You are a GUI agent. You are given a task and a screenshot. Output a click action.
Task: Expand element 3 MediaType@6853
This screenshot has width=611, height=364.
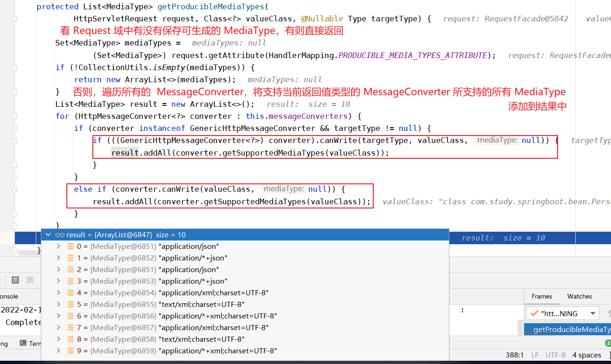click(58, 281)
